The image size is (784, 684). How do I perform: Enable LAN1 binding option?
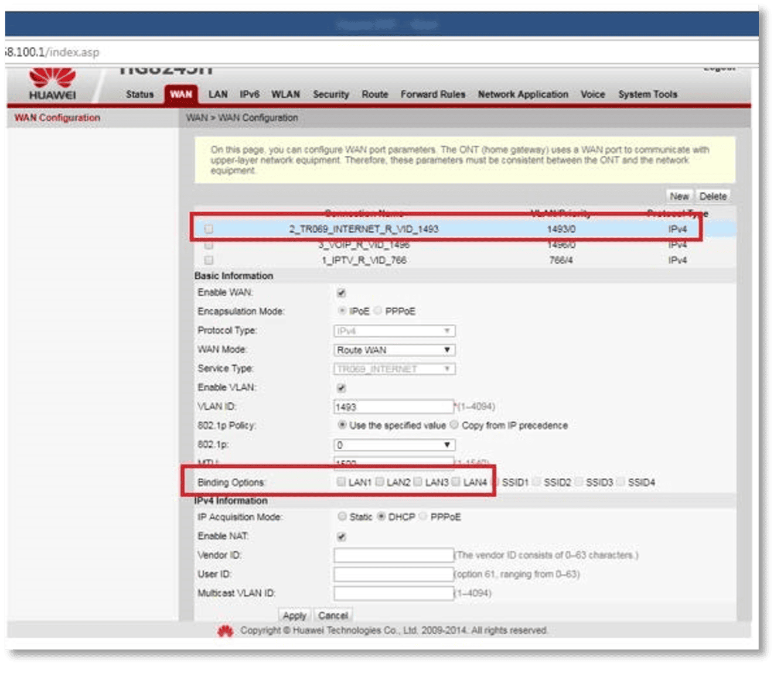341,482
